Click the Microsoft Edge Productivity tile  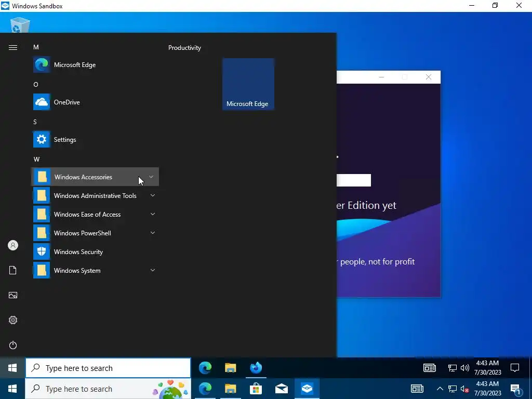pyautogui.click(x=248, y=84)
